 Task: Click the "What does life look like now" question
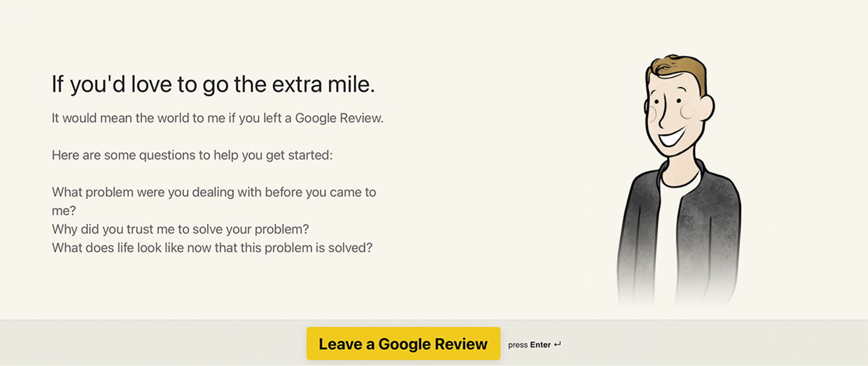click(212, 247)
